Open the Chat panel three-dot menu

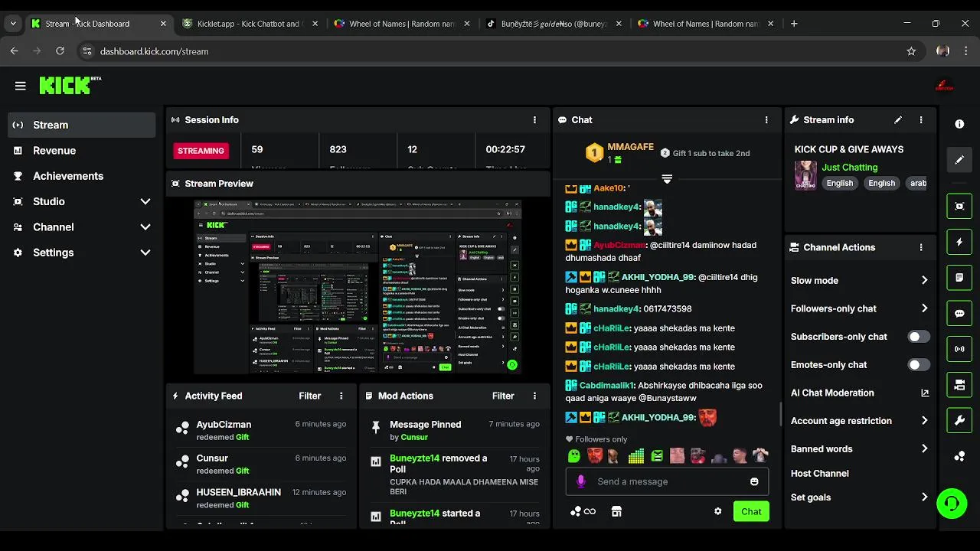pos(766,120)
